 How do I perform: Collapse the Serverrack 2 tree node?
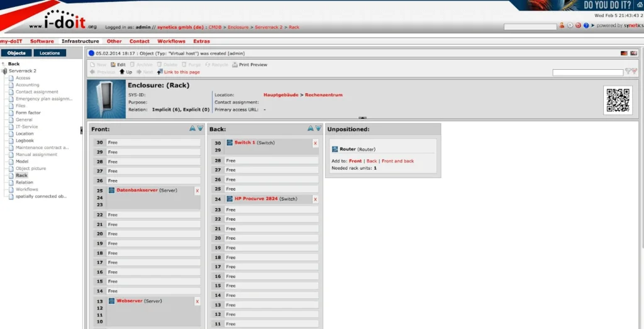pos(4,71)
